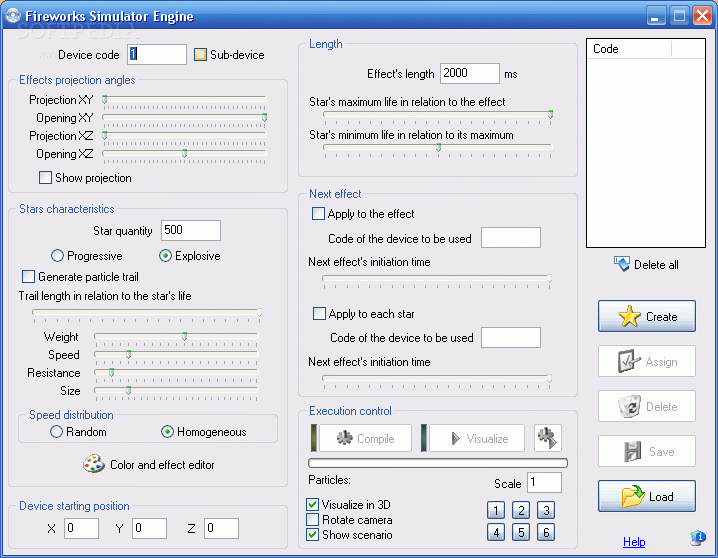Click the Create button
The width and height of the screenshot is (718, 558).
click(x=647, y=316)
